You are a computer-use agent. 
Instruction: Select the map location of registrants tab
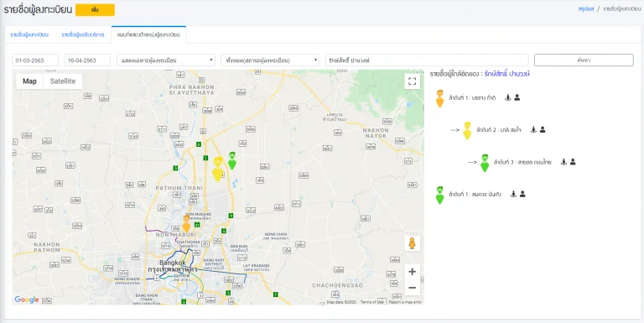coord(148,35)
